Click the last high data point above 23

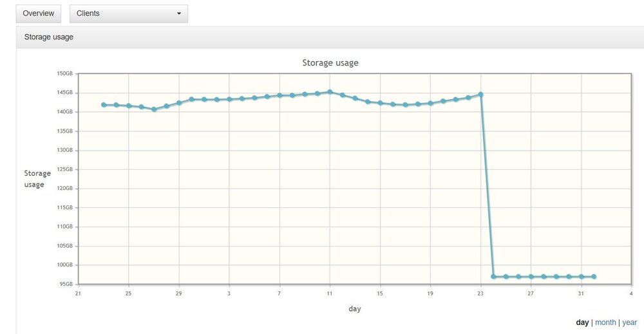click(x=480, y=95)
